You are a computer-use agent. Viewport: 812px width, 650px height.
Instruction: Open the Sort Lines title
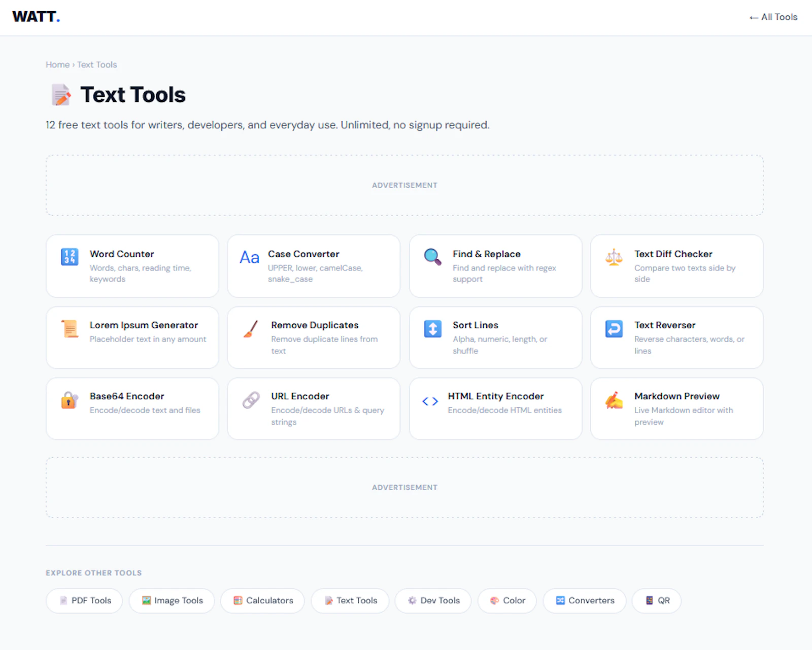click(476, 325)
